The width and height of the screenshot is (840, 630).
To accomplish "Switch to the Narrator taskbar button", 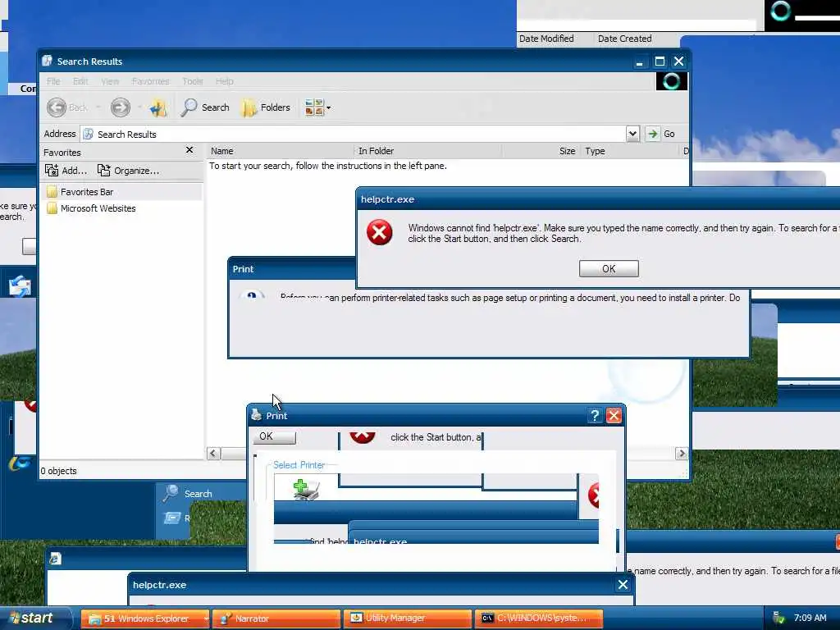I will point(276,619).
